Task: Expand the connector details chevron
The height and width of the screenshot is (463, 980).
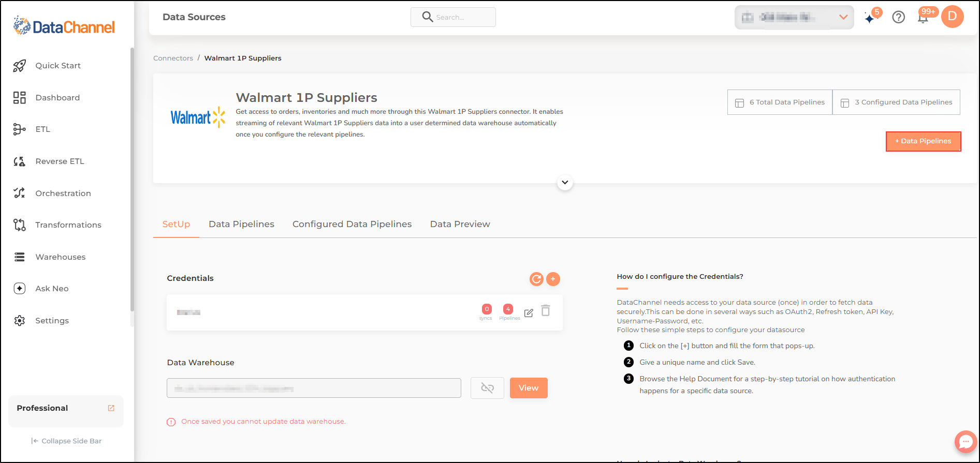Action: pos(565,183)
